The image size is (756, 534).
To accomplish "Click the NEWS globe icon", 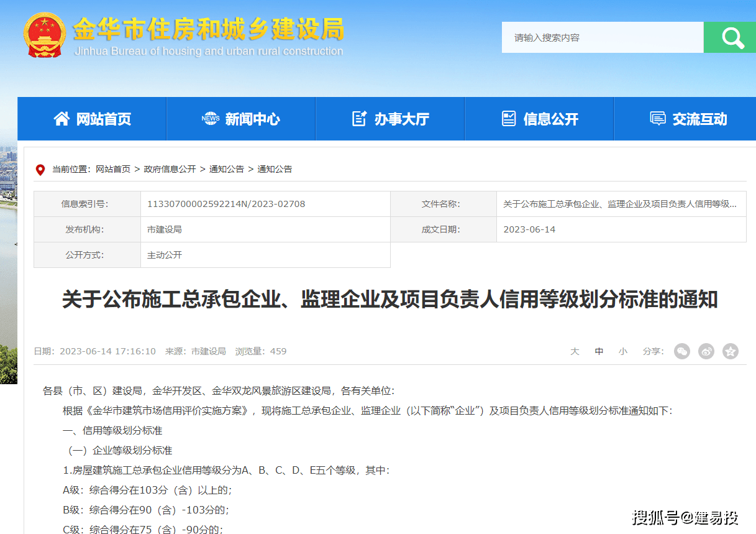I will 211,119.
